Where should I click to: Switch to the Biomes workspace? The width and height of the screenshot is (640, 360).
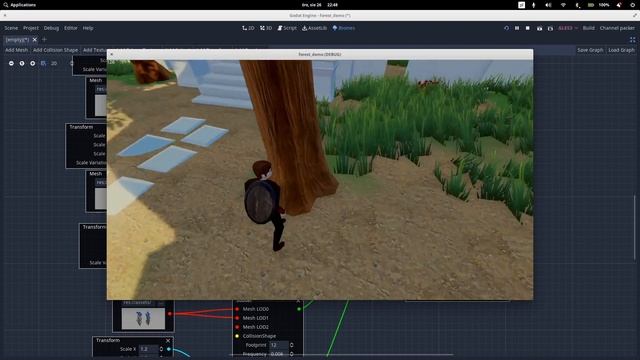pyautogui.click(x=344, y=28)
